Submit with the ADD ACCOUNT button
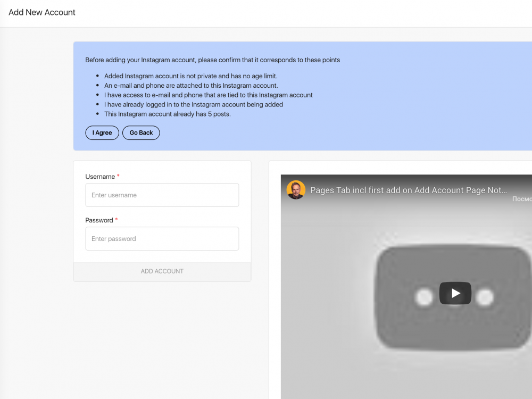Viewport: 532px width, 399px height. click(x=162, y=271)
